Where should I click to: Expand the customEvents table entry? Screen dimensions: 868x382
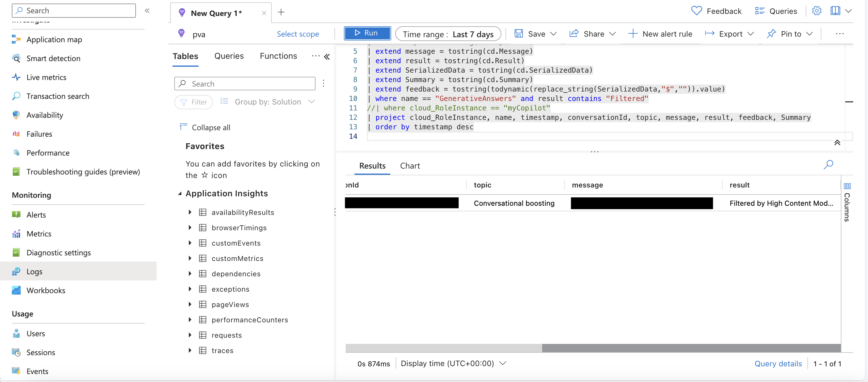coord(191,242)
